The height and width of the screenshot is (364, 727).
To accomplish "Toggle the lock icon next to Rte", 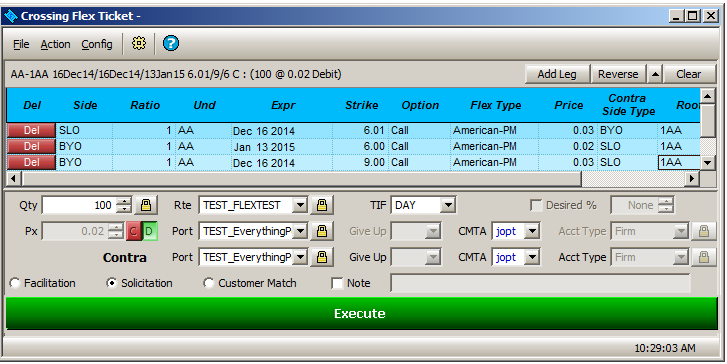I will point(322,205).
